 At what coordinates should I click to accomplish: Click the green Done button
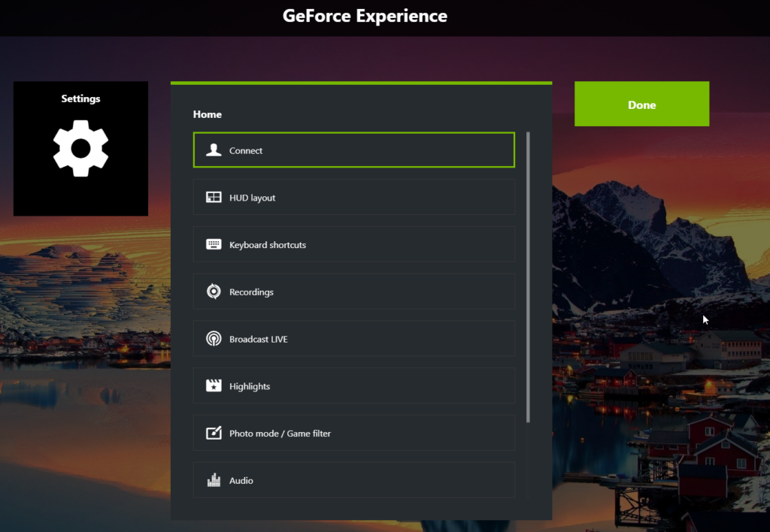pyautogui.click(x=642, y=104)
